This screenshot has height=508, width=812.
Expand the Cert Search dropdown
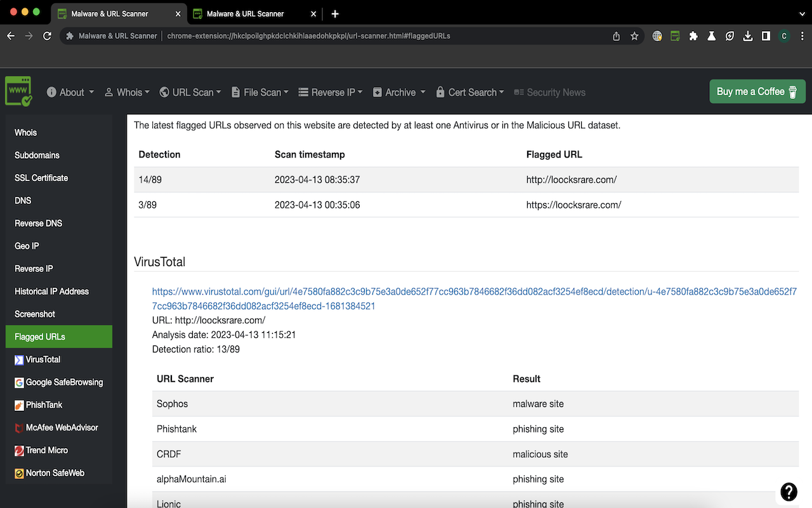pyautogui.click(x=470, y=93)
